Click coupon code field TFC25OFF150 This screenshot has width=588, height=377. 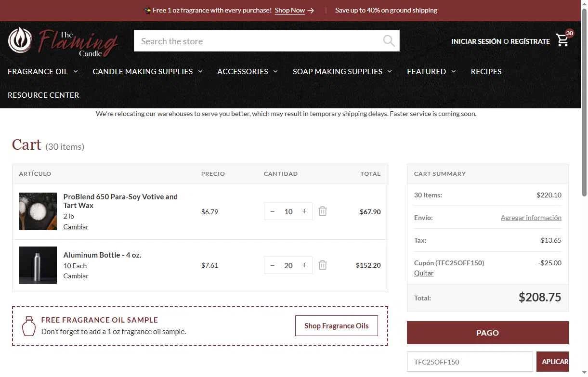click(470, 362)
